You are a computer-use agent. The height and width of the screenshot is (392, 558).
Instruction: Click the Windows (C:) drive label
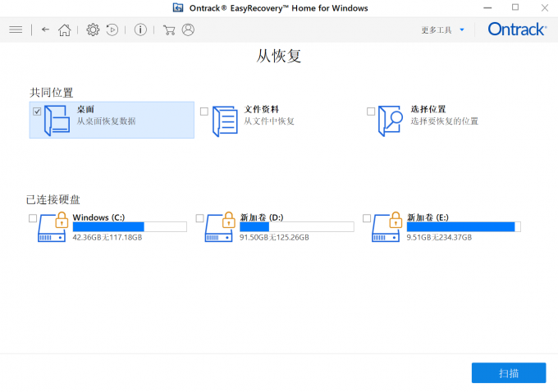[98, 217]
